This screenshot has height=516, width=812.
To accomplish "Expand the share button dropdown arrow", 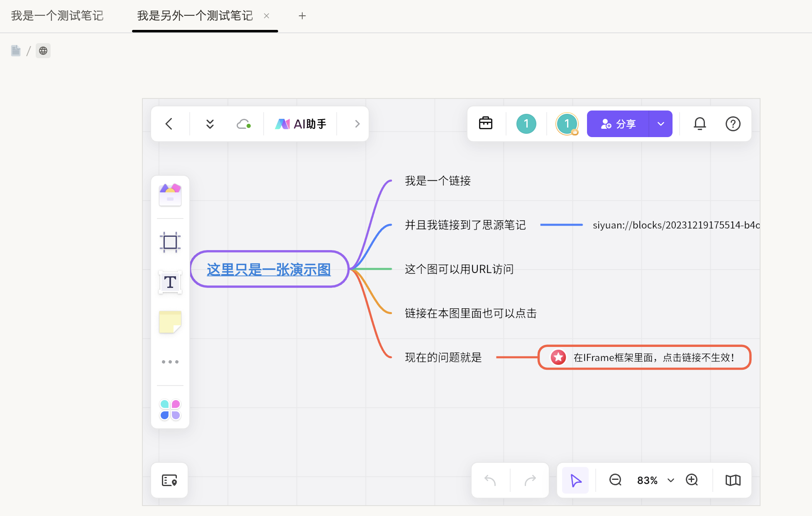I will 660,124.
